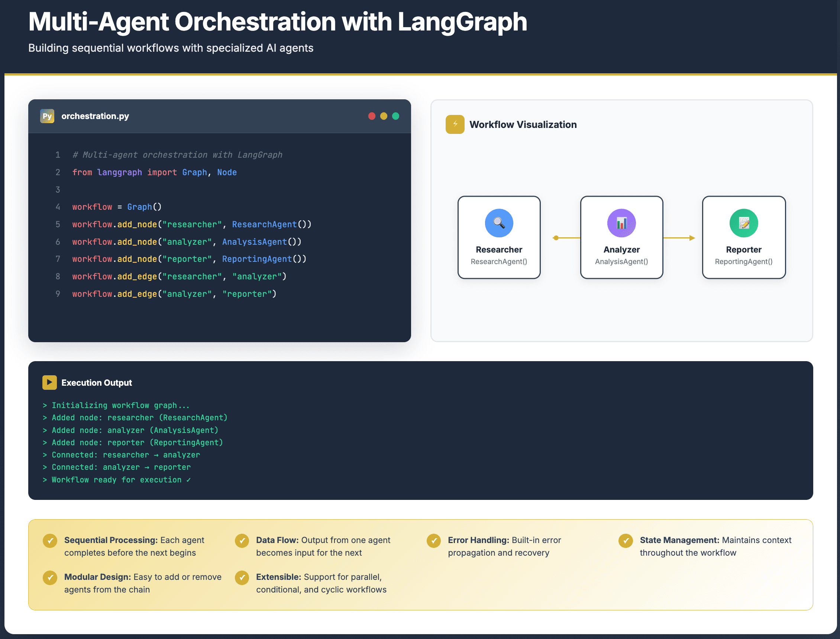Screen dimensions: 840x639
Task: Click the play icon beside Execution Output
Action: pos(49,382)
